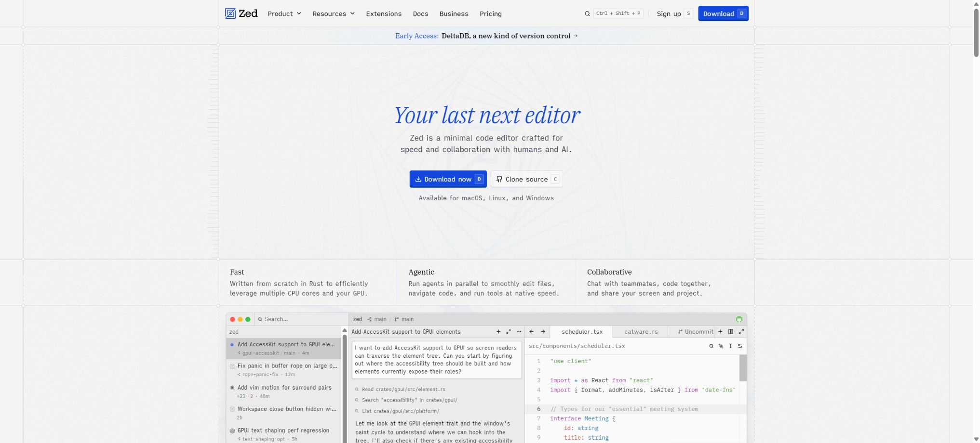Viewport: 980px width, 443px height.
Task: Click the 'interface Meeting {' code line
Action: pyautogui.click(x=583, y=419)
